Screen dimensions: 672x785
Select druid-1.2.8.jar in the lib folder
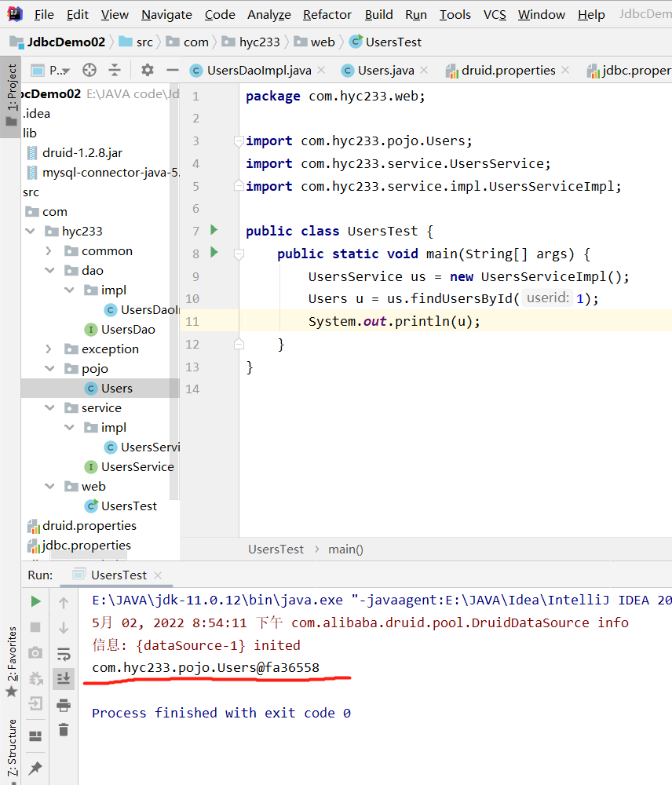click(x=75, y=153)
